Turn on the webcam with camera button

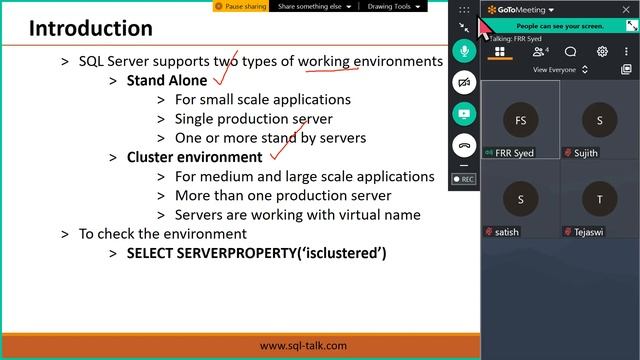(x=464, y=82)
